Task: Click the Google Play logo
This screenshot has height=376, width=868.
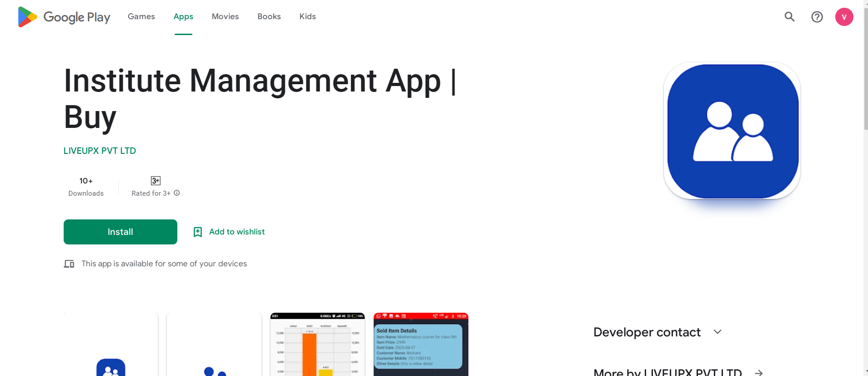Action: (x=64, y=17)
